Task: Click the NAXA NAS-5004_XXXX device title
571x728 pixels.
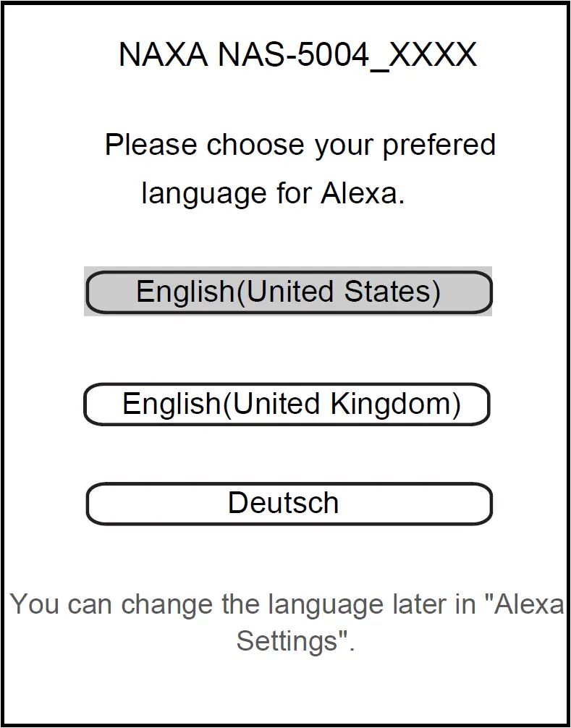Action: point(297,55)
